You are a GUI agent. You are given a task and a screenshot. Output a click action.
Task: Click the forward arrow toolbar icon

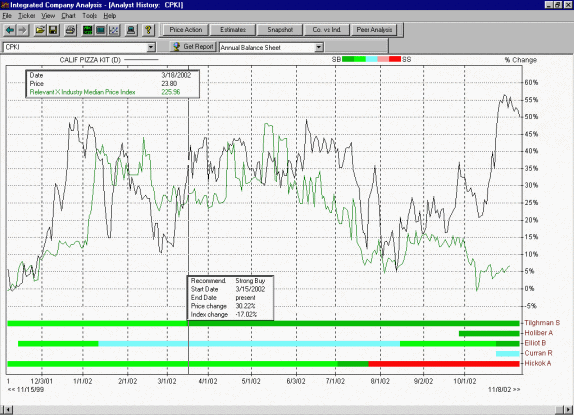(22, 30)
